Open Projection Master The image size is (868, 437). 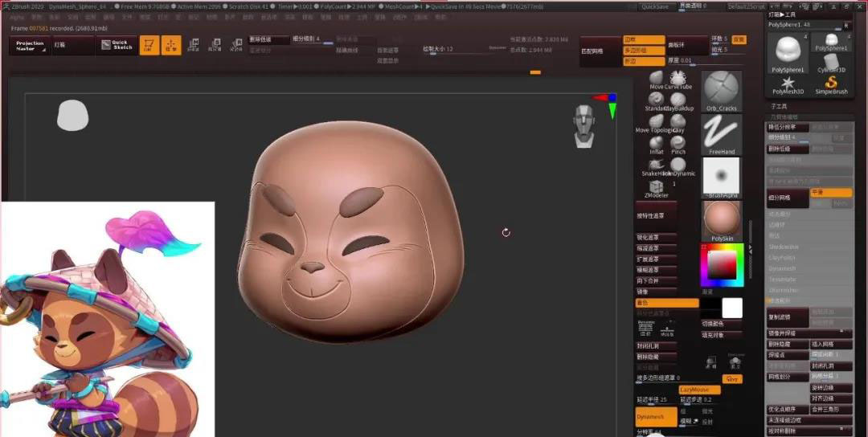(30, 45)
